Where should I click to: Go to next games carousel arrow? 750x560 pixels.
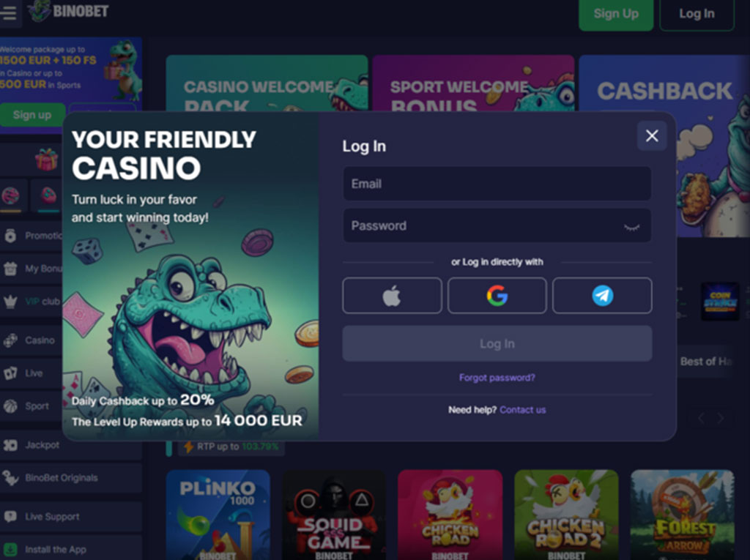721,419
